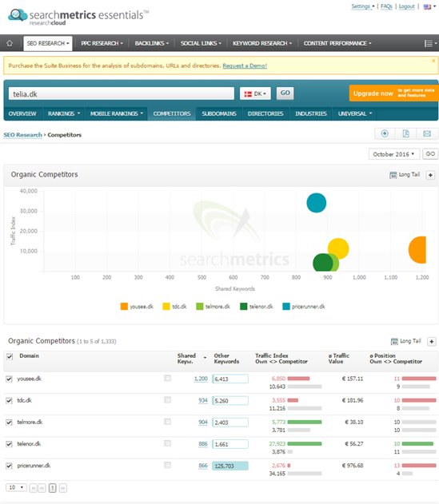The height and width of the screenshot is (504, 439).
Task: Go to the home icon in navigation bar
Action: pyautogui.click(x=10, y=43)
